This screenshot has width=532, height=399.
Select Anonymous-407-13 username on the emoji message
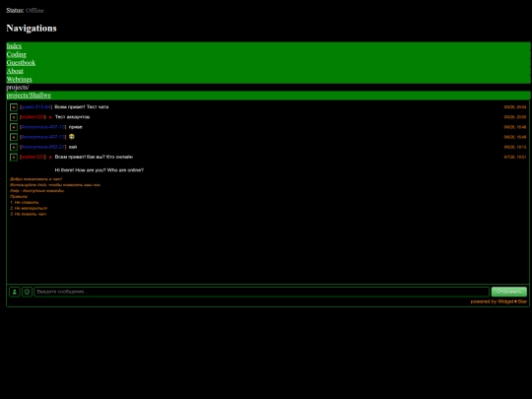pos(42,137)
